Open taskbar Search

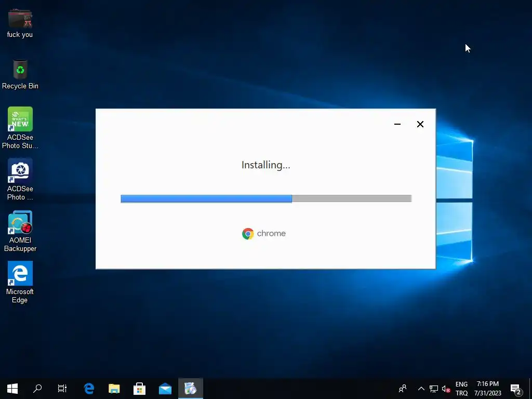pos(37,389)
